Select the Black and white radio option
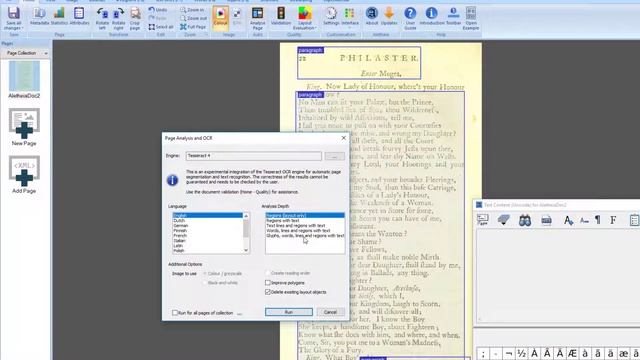640x360 pixels. tap(205, 283)
